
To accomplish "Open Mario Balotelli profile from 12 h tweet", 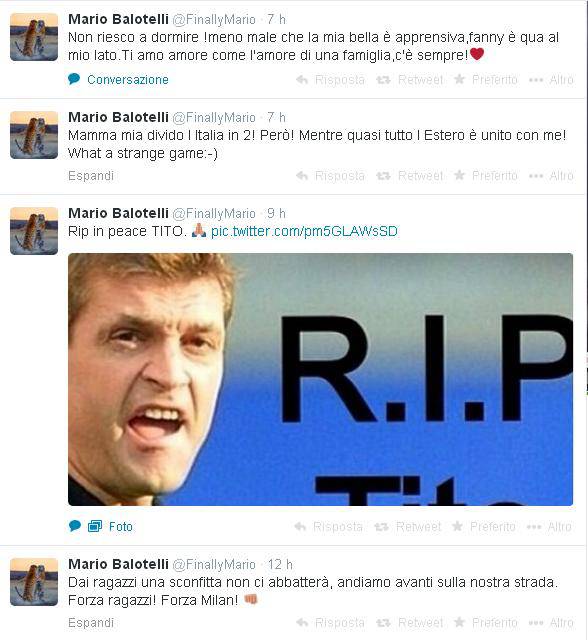I will point(118,564).
